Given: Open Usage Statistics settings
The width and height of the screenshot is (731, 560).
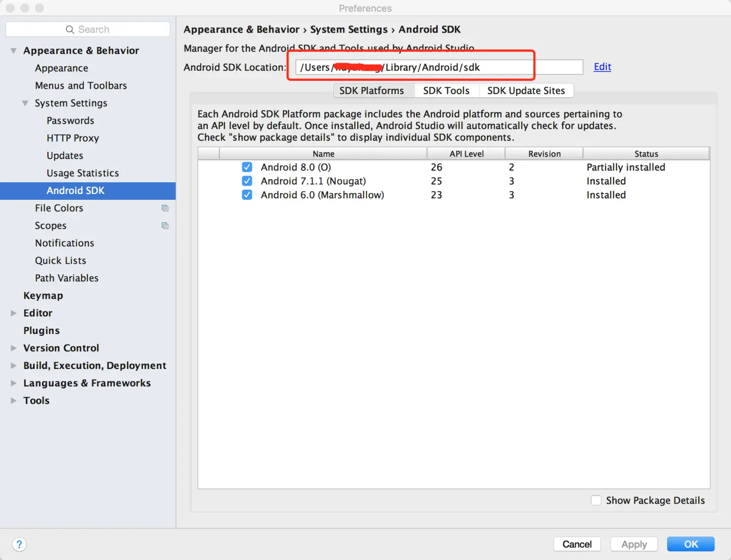Looking at the screenshot, I should click(x=83, y=174).
